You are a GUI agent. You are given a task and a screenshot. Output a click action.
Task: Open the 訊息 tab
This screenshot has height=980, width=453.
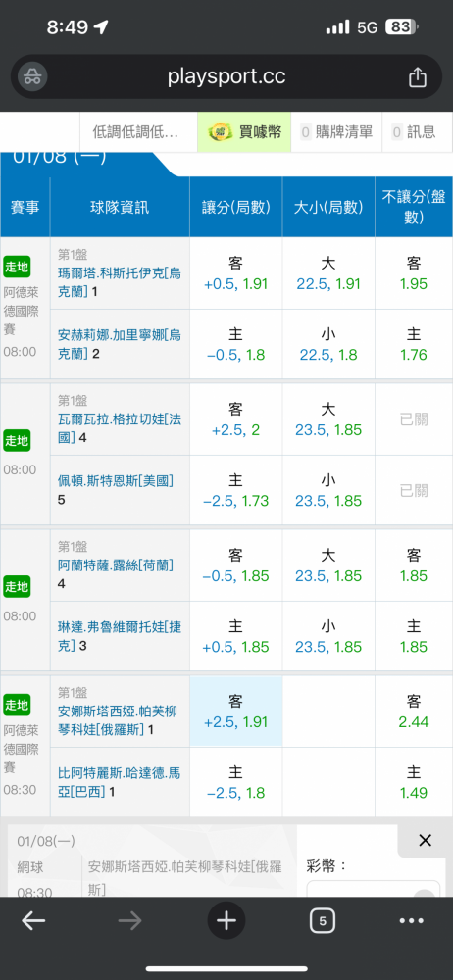pos(418,132)
